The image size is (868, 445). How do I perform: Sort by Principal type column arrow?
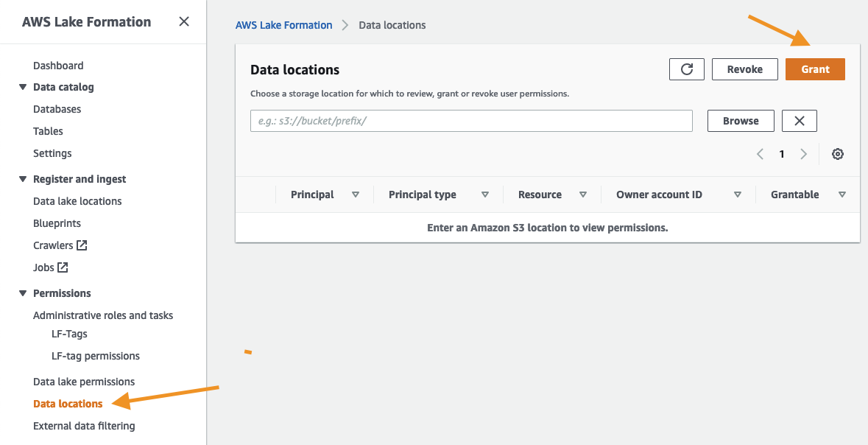[485, 195]
